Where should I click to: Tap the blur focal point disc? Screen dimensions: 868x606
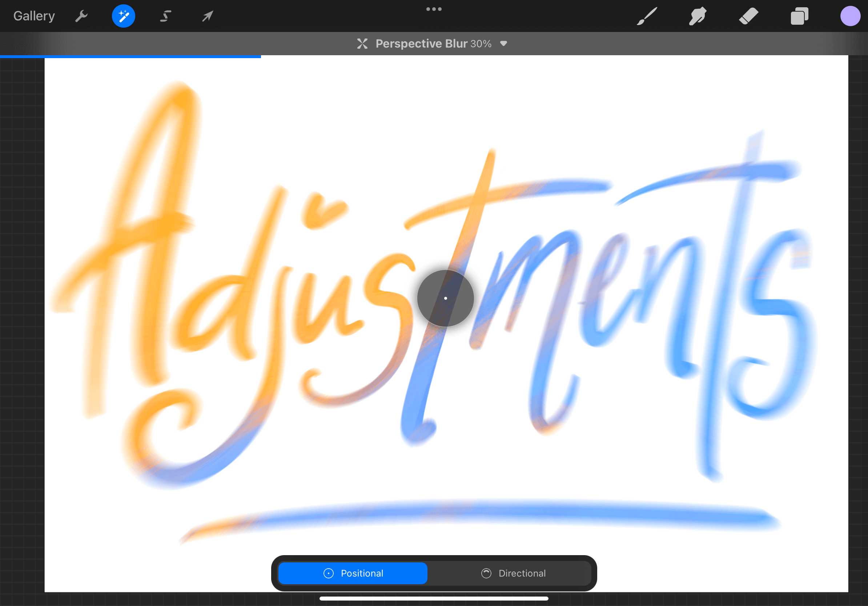[x=445, y=298]
